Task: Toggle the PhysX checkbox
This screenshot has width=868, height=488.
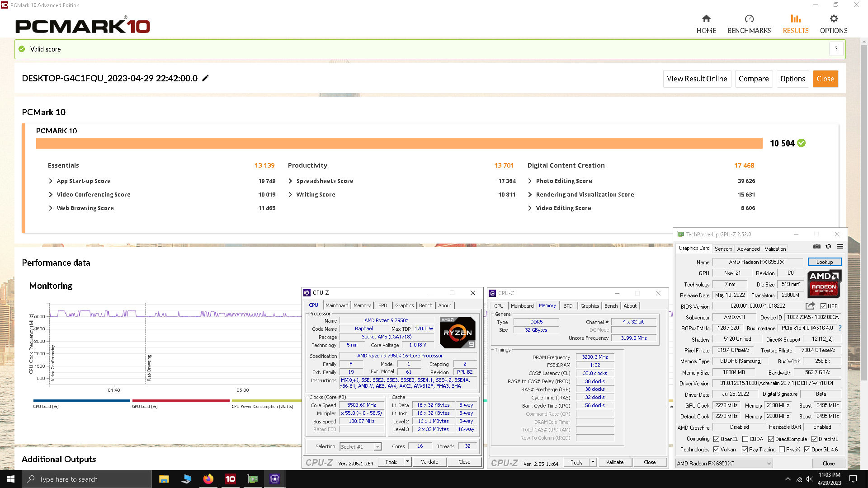Action: click(782, 450)
